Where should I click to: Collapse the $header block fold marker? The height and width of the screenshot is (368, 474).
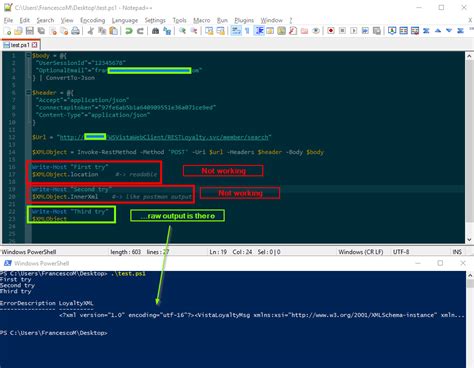point(29,93)
